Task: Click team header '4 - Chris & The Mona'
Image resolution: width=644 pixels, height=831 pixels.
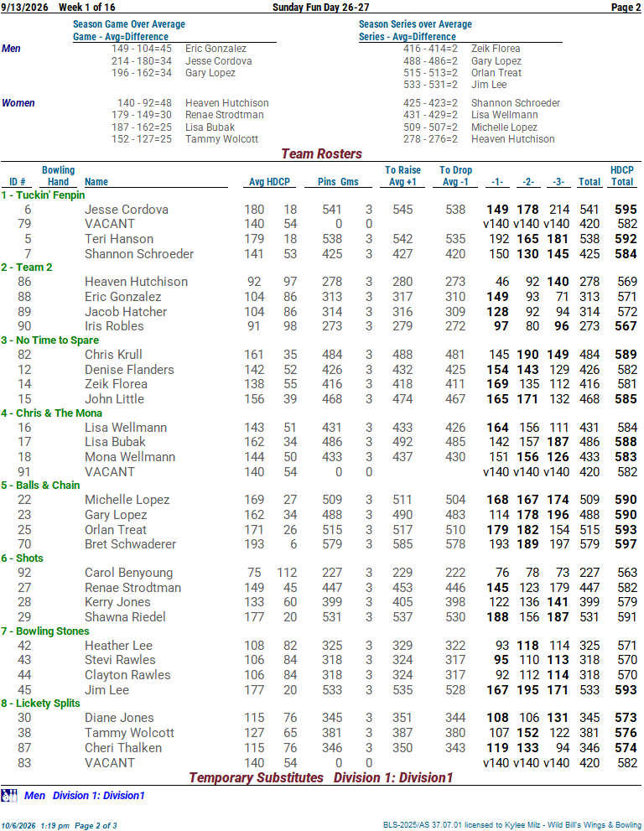Action: tap(51, 413)
